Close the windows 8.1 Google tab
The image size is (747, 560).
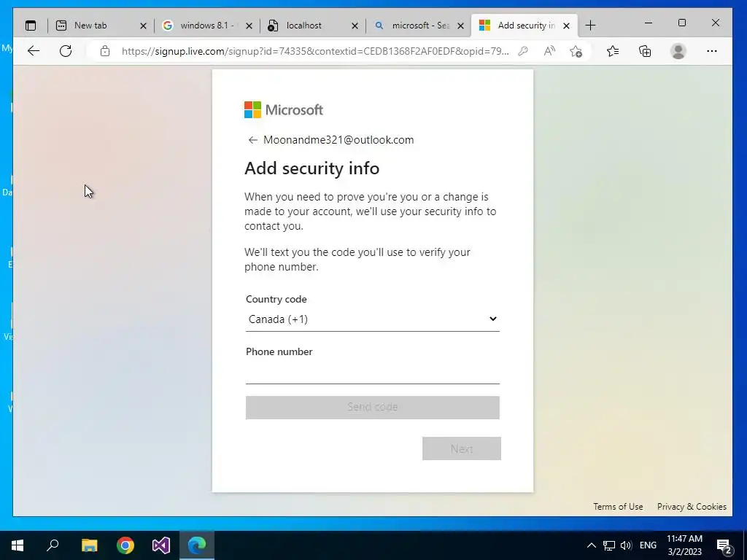click(249, 26)
